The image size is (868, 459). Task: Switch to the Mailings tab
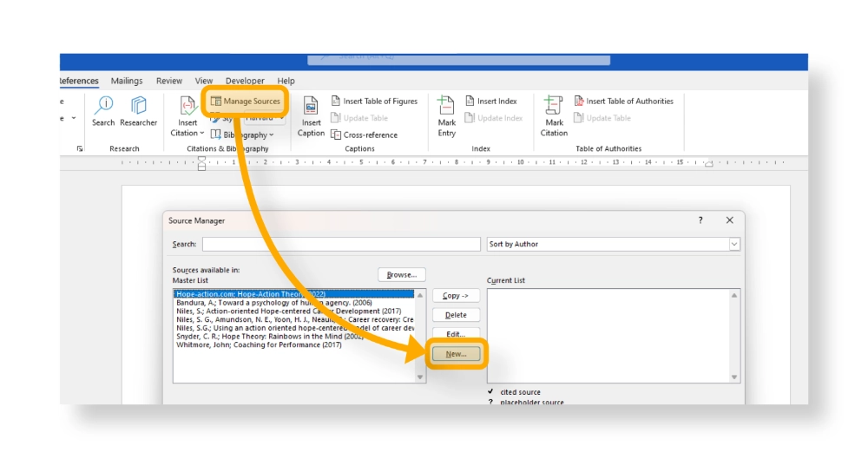pos(127,81)
